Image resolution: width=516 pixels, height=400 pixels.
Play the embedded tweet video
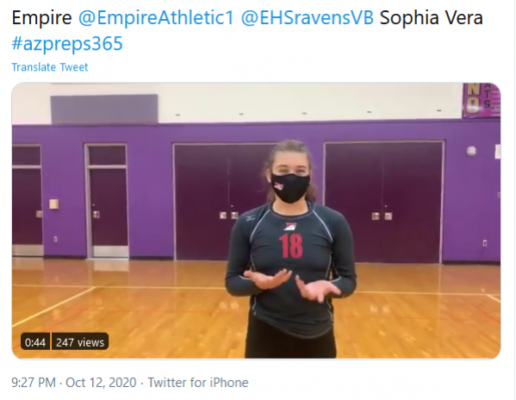pos(256,221)
